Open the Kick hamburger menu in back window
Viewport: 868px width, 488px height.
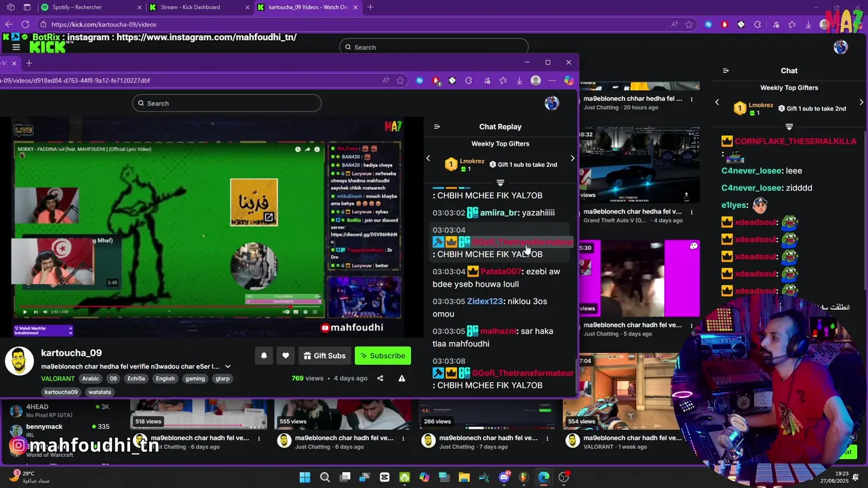[x=16, y=47]
